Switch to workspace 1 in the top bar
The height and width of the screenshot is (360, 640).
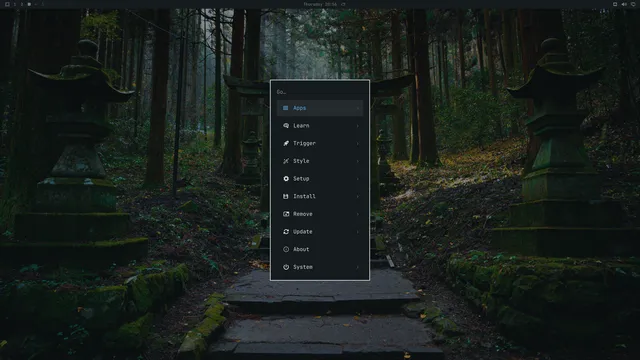click(15, 4)
